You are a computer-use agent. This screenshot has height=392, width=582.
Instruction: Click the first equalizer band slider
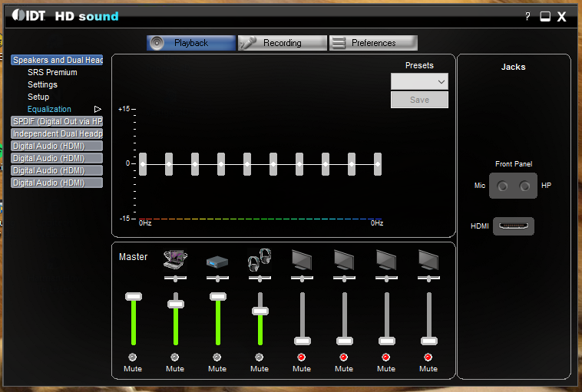coord(143,163)
